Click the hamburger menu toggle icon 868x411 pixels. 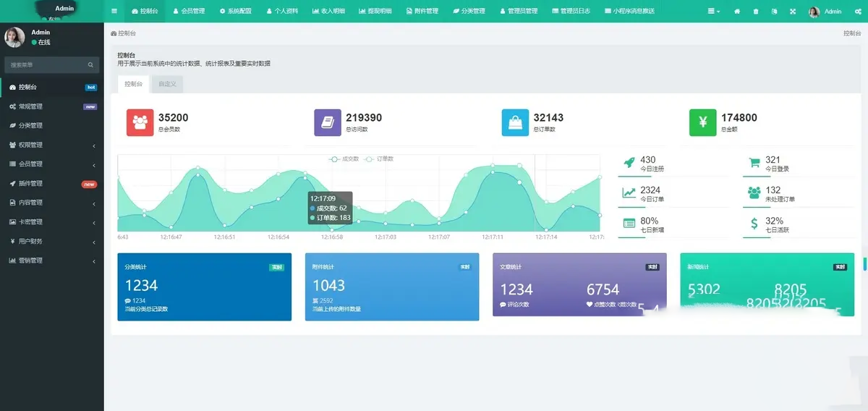pyautogui.click(x=114, y=12)
